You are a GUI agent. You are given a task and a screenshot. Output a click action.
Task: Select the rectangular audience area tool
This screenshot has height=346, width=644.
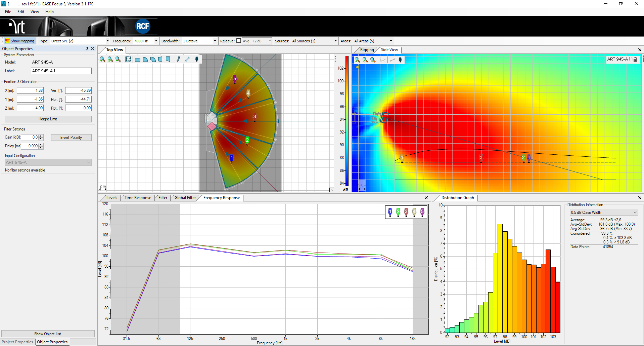tap(138, 60)
